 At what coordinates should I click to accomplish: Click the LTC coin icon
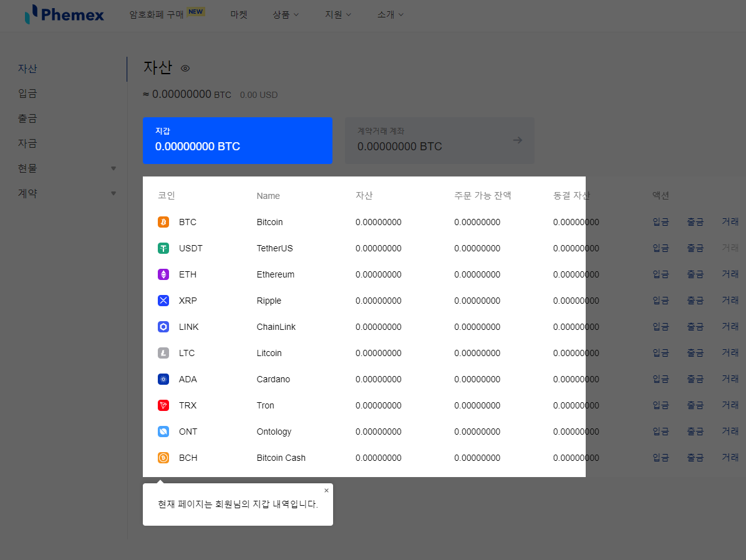(163, 353)
